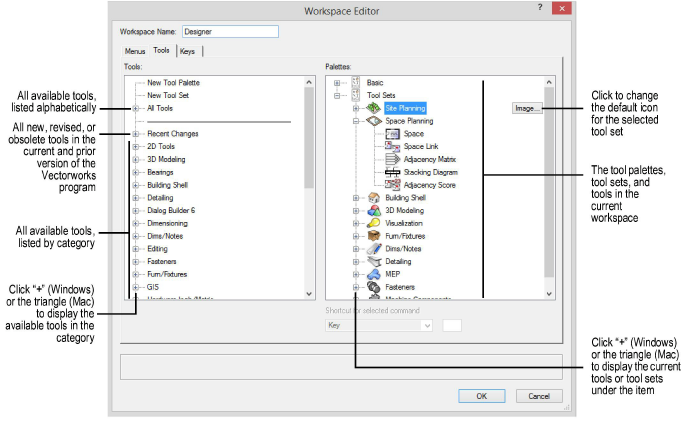Expand the 2D Tools category in Tools list
This screenshot has width=686, height=437.
pyautogui.click(x=136, y=147)
